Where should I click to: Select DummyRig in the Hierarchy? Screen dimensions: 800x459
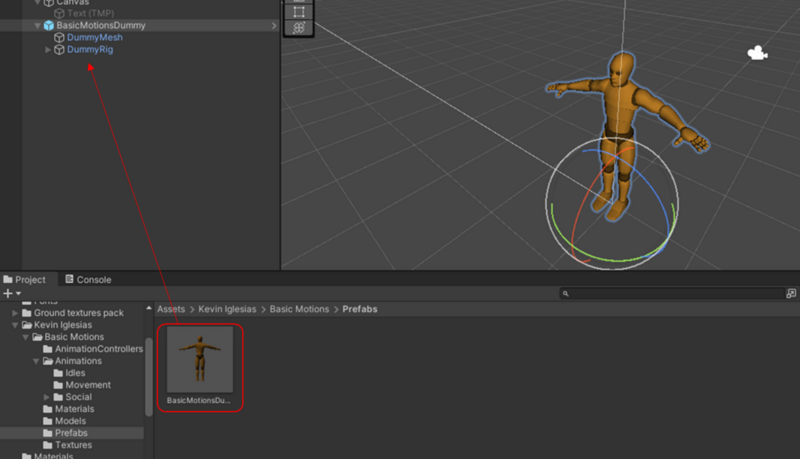[90, 49]
